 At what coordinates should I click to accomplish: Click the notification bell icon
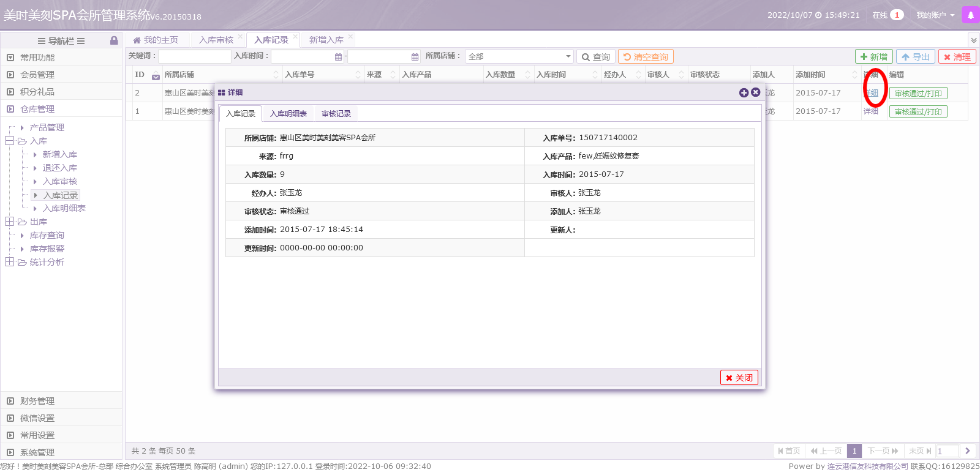[970, 15]
